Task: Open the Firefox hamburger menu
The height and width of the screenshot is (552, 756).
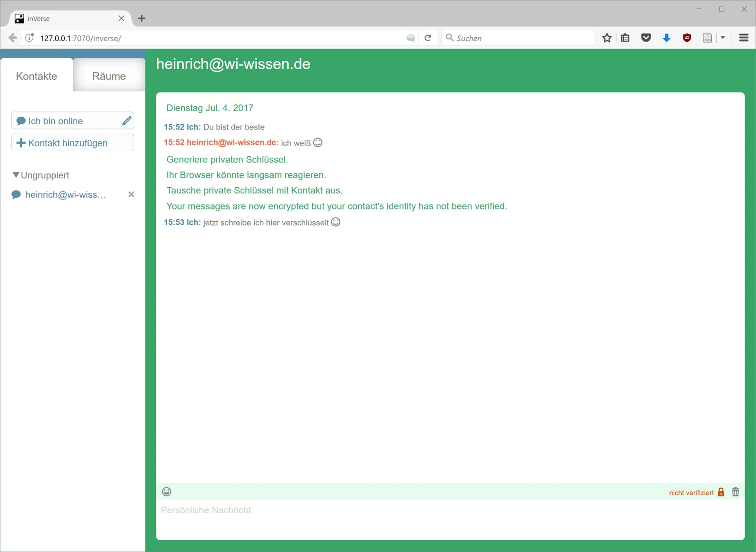Action: point(744,38)
